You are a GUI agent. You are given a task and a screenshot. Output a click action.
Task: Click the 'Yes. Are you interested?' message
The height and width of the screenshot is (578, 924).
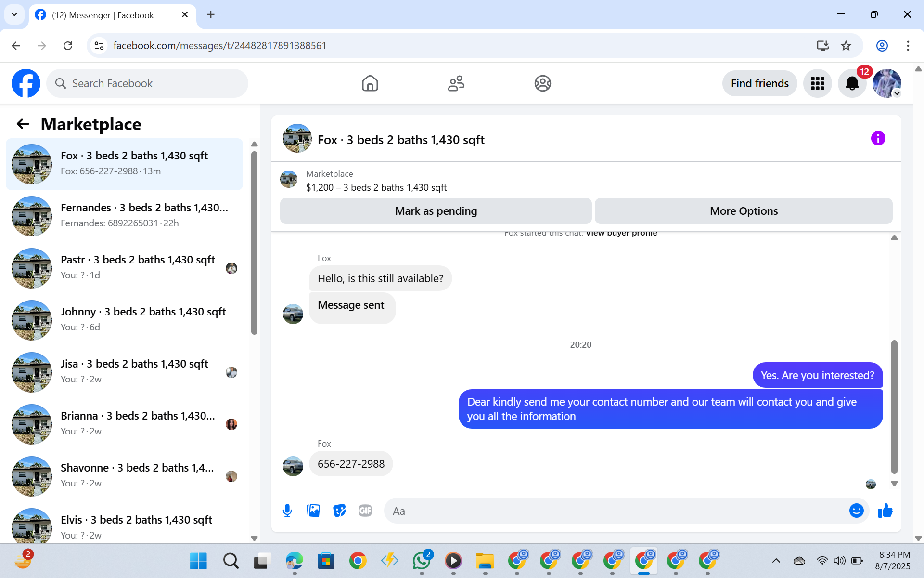pyautogui.click(x=817, y=375)
